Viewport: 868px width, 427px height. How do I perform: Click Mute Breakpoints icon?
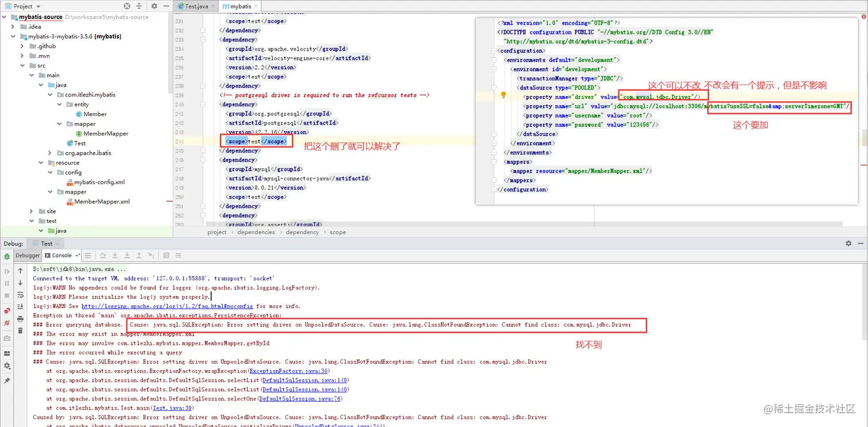(7, 323)
